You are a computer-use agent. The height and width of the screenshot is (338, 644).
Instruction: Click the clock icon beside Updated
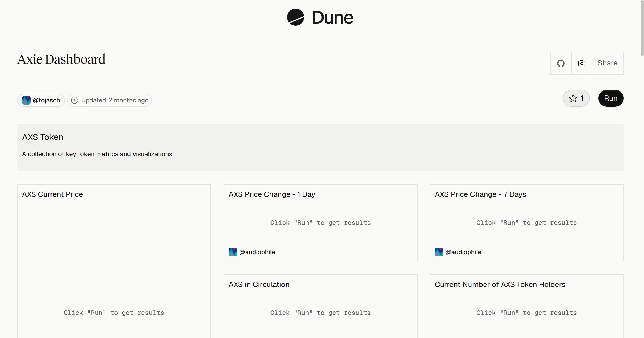75,100
